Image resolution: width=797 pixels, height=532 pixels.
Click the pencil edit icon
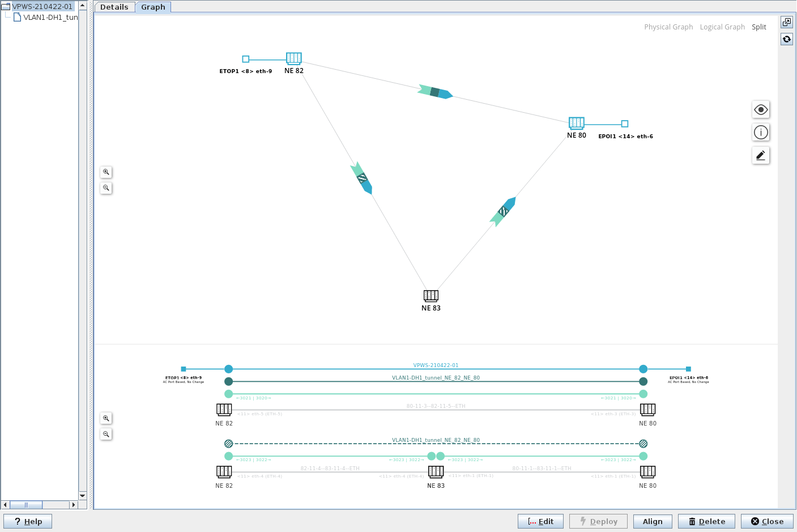coord(761,155)
